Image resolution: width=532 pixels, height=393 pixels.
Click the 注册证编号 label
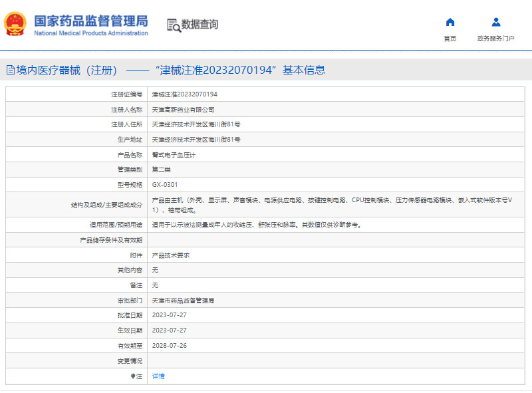tap(127, 94)
